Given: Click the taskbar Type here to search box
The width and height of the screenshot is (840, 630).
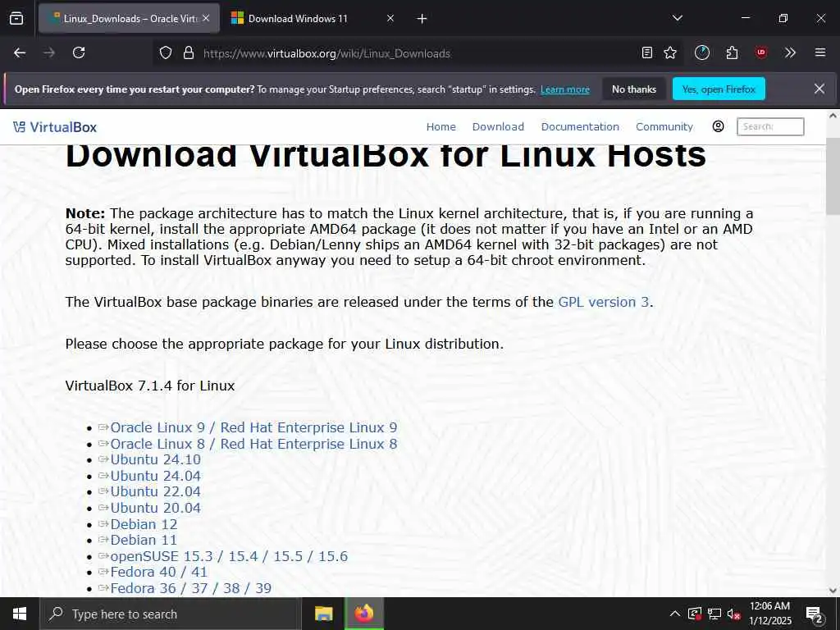Looking at the screenshot, I should (171, 614).
